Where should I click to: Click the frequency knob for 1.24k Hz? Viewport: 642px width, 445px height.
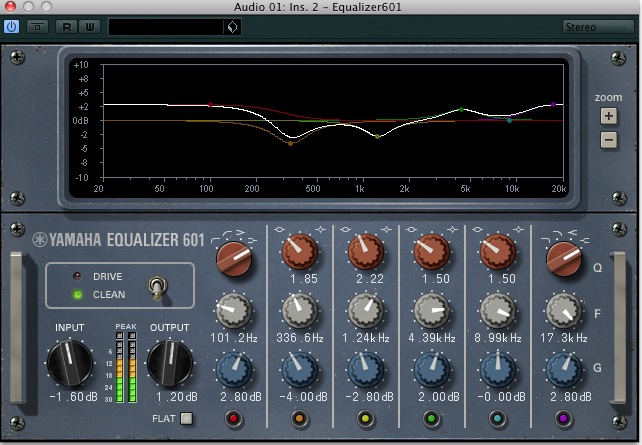pos(366,311)
